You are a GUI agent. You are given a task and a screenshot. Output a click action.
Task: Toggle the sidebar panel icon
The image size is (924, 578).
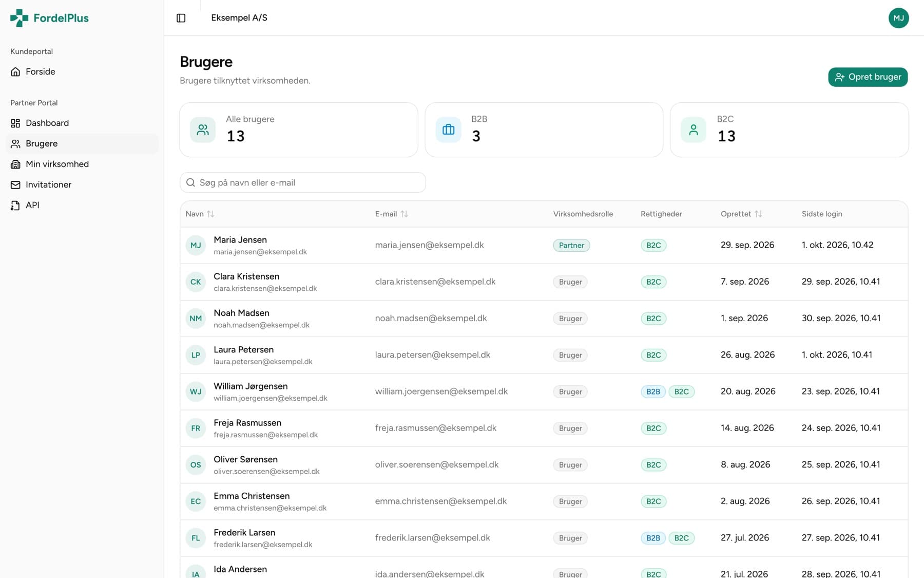point(181,18)
